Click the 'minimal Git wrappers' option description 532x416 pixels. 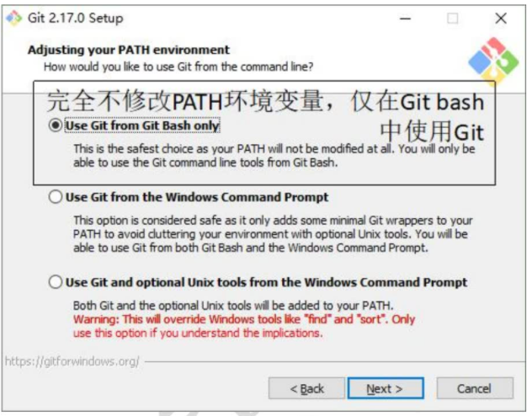point(273,234)
